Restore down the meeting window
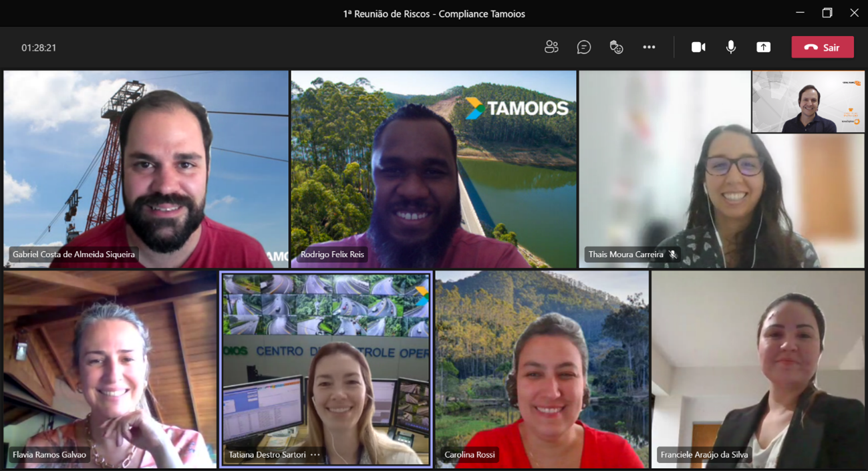868x471 pixels. 827,13
